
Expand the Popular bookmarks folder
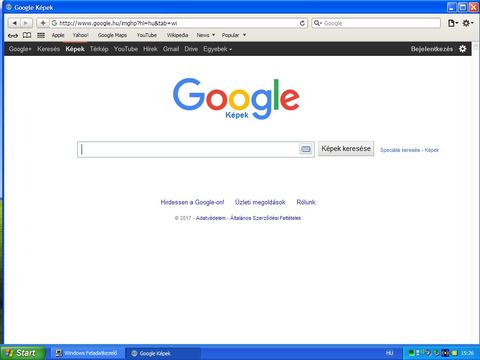click(x=234, y=35)
